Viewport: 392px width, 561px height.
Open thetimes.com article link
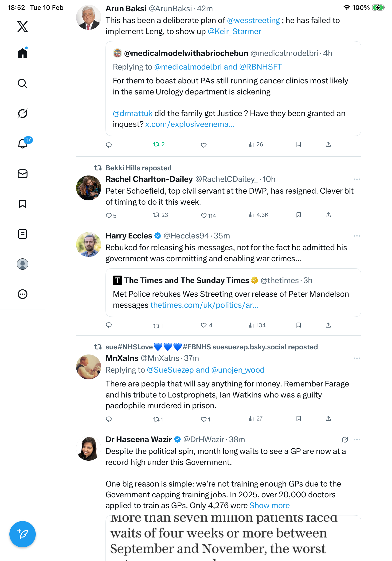coord(204,305)
